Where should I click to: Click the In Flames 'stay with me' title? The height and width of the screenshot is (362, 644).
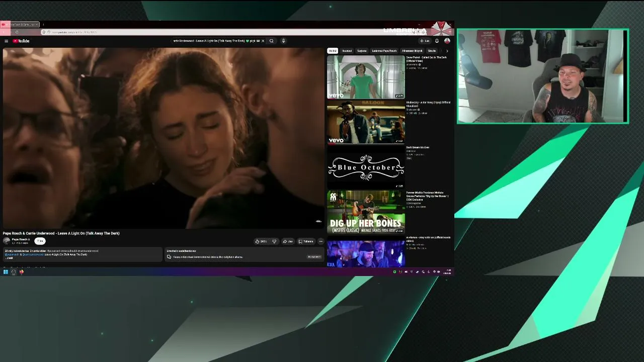tap(429, 239)
